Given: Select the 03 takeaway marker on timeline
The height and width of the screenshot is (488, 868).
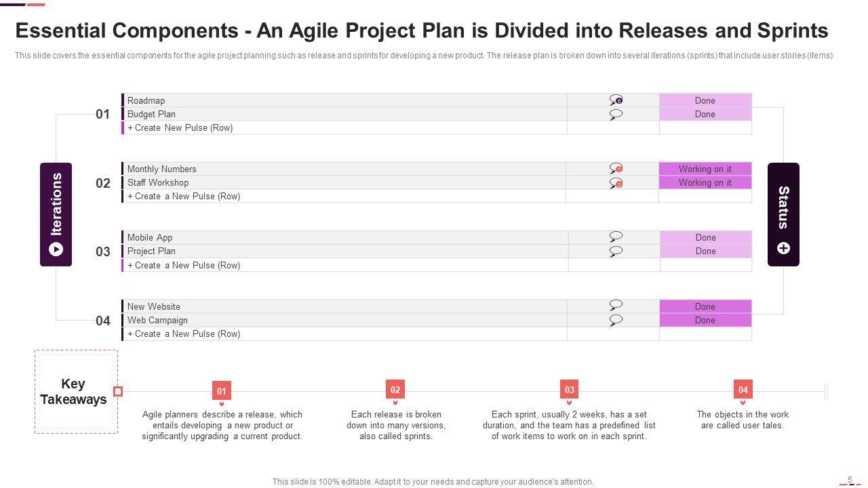Looking at the screenshot, I should tap(570, 390).
